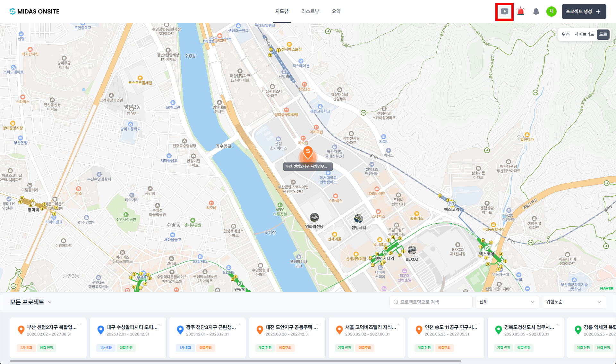Viewport: 616px width, 364px height.
Task: Open the 대전 도안지구 공동주택 project card
Action: [287, 338]
